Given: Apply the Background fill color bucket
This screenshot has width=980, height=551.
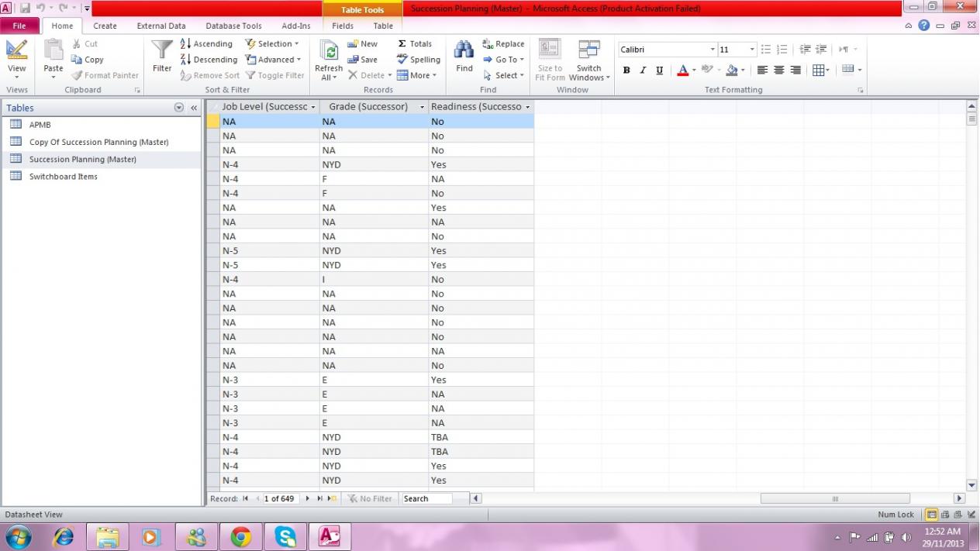Looking at the screenshot, I should pos(731,71).
